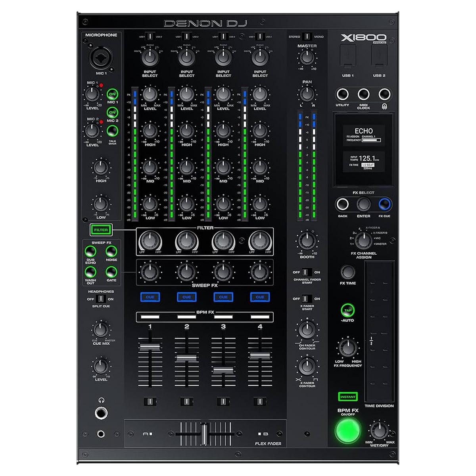Viewport: 476px width, 476px height.
Task: Click the PAN knob
Action: (307, 94)
